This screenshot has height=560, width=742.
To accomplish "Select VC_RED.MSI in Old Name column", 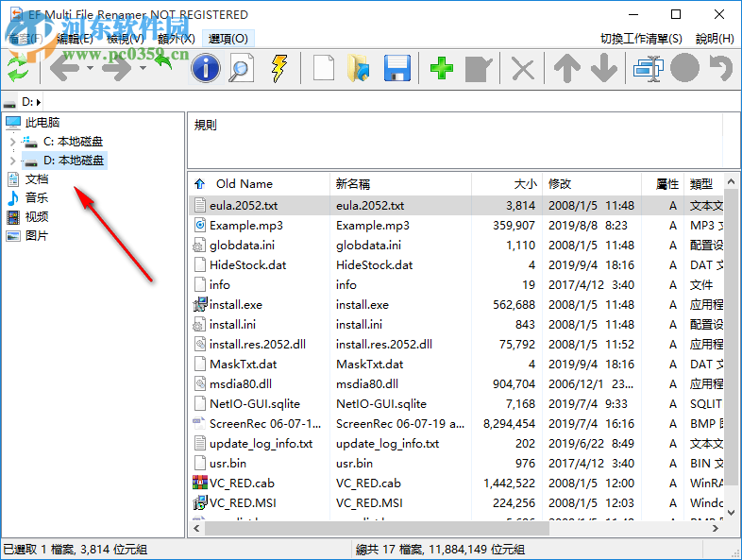I will (x=243, y=503).
